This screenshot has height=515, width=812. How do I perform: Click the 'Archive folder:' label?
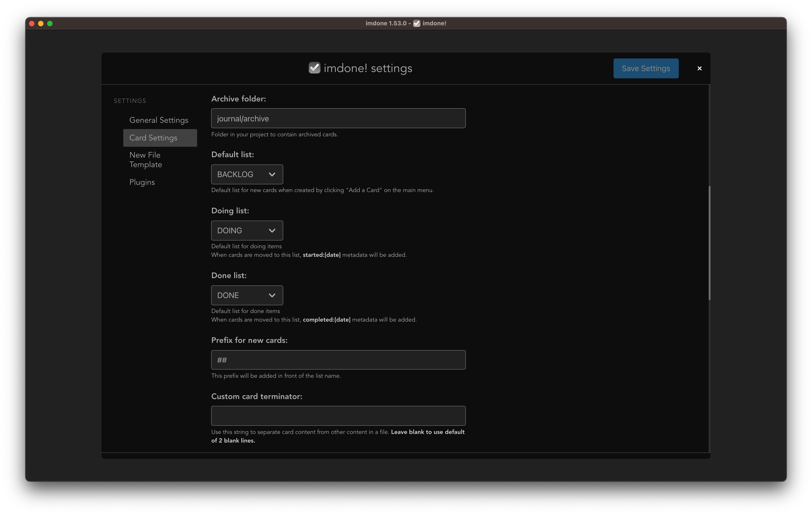point(239,99)
